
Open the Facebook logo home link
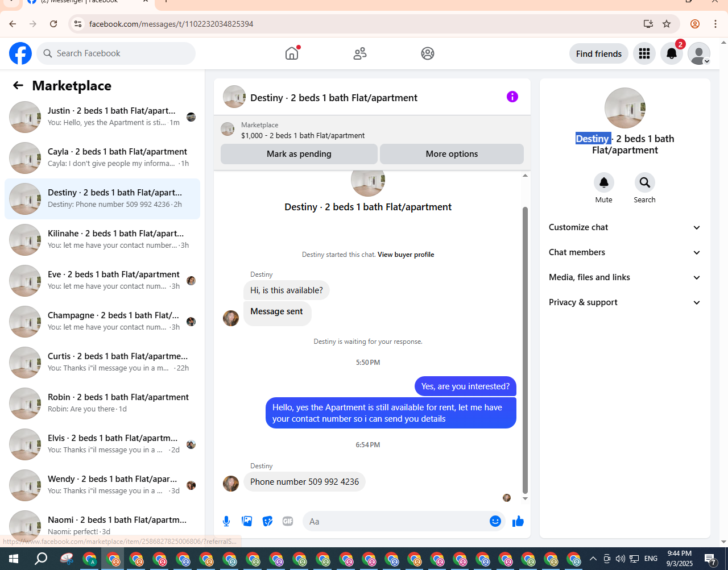(x=20, y=53)
